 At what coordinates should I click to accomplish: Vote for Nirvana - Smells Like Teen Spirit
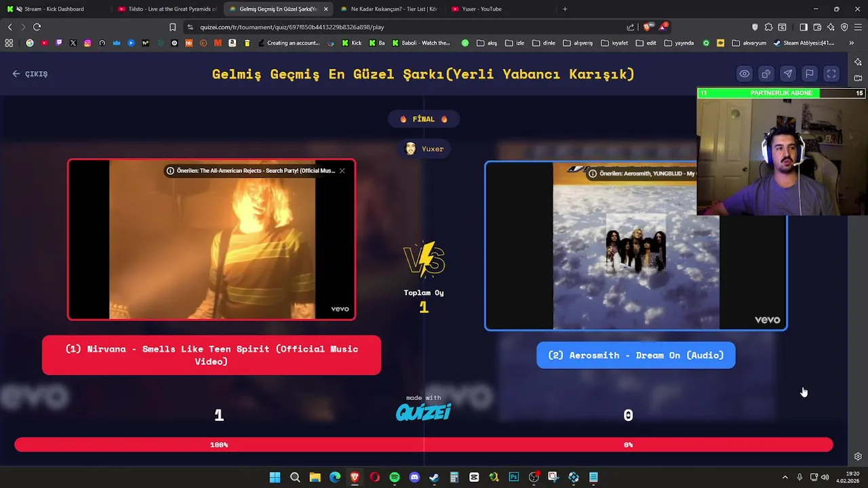click(x=212, y=355)
